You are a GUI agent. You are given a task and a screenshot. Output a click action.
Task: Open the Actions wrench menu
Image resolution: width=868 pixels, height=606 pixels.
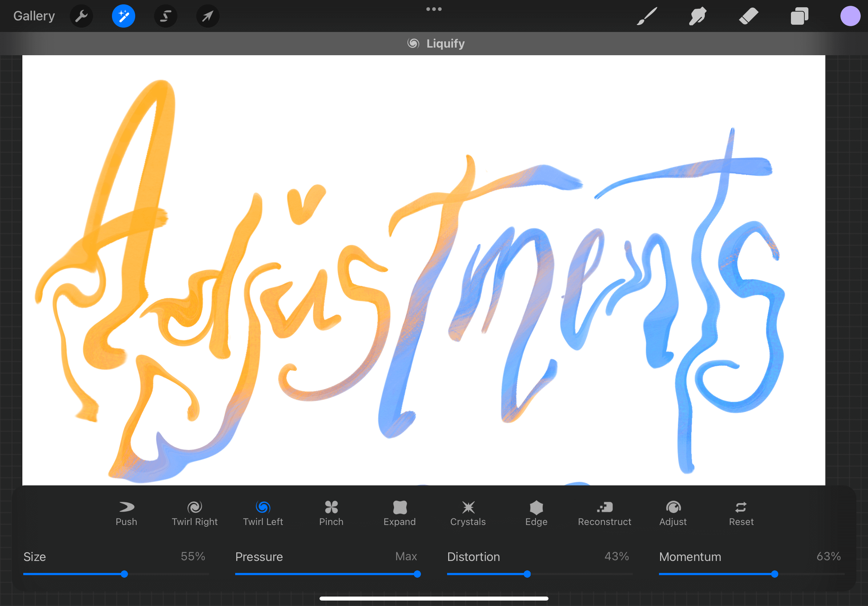point(81,16)
